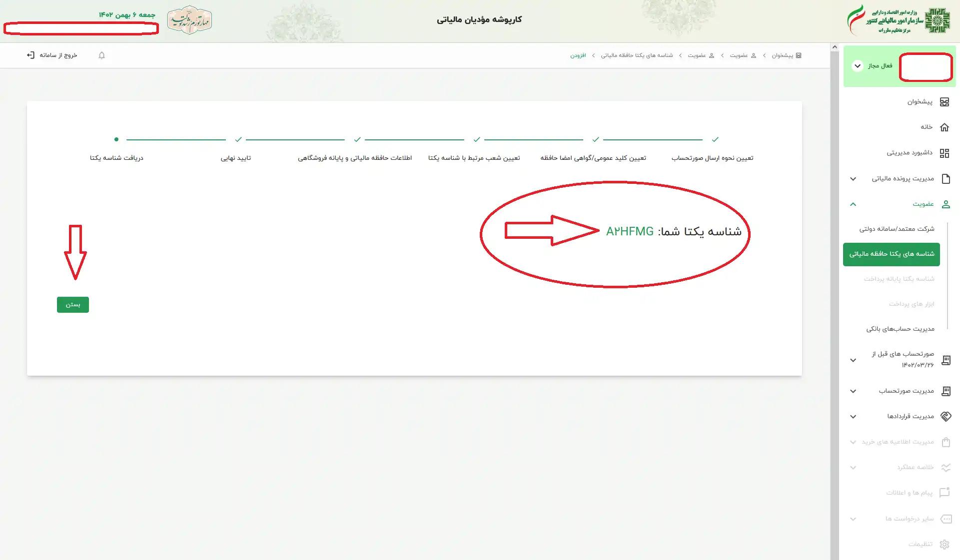Click the membership (عضویت) person icon

tap(945, 204)
